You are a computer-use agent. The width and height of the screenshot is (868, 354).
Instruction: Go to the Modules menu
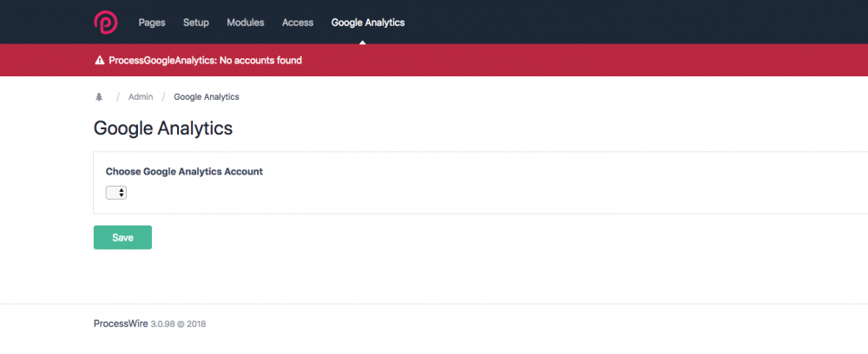click(246, 23)
